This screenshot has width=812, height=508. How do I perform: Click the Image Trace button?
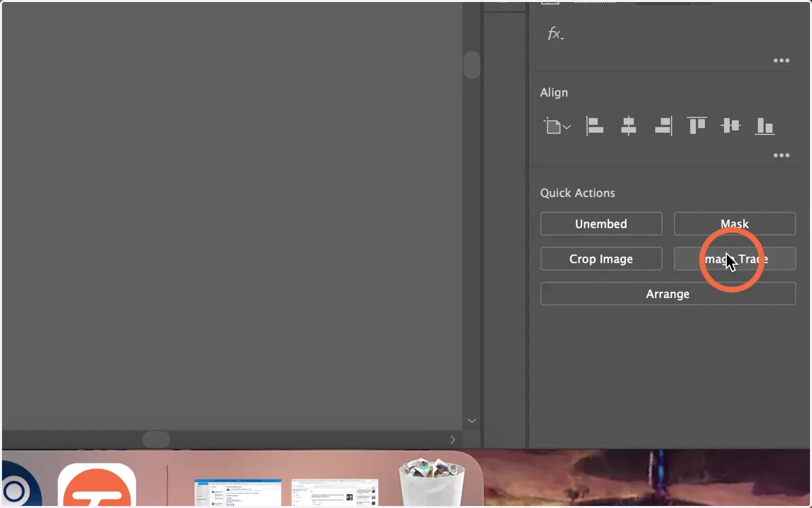click(735, 259)
